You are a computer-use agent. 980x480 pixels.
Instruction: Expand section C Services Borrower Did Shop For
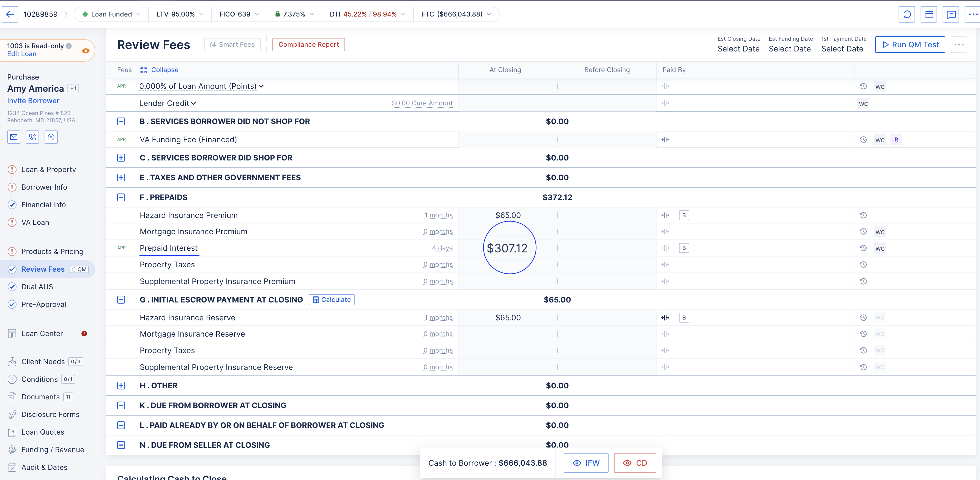point(121,158)
